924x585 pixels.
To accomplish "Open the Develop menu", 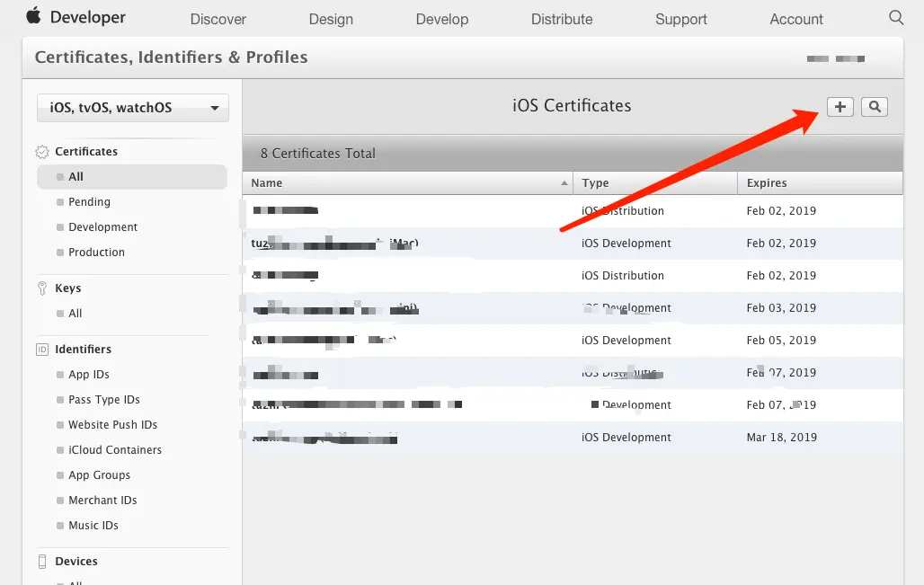I will (x=442, y=20).
